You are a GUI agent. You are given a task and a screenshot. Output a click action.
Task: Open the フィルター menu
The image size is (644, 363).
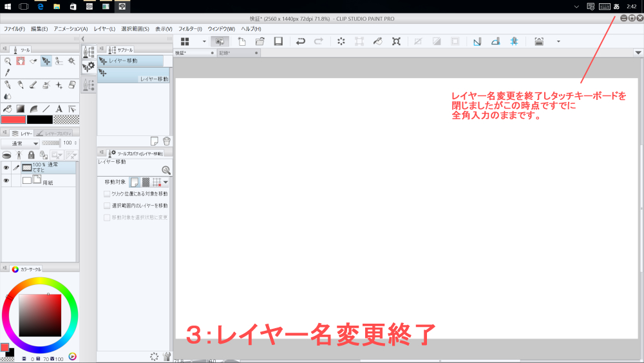pyautogui.click(x=190, y=29)
